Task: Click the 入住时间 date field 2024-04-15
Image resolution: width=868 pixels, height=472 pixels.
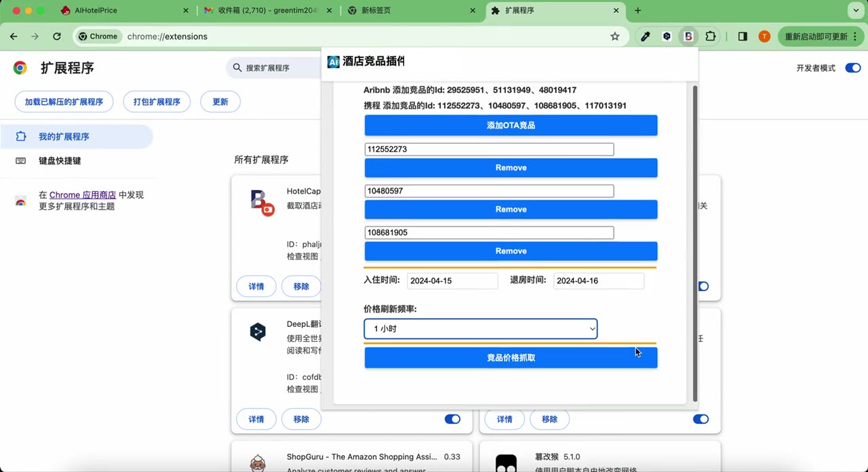Action: click(452, 281)
